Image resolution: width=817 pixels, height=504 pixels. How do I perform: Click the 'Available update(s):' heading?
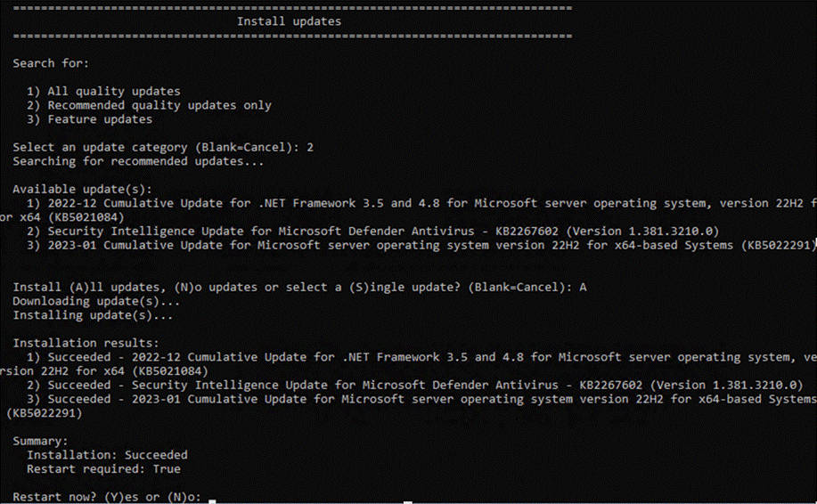[82, 189]
